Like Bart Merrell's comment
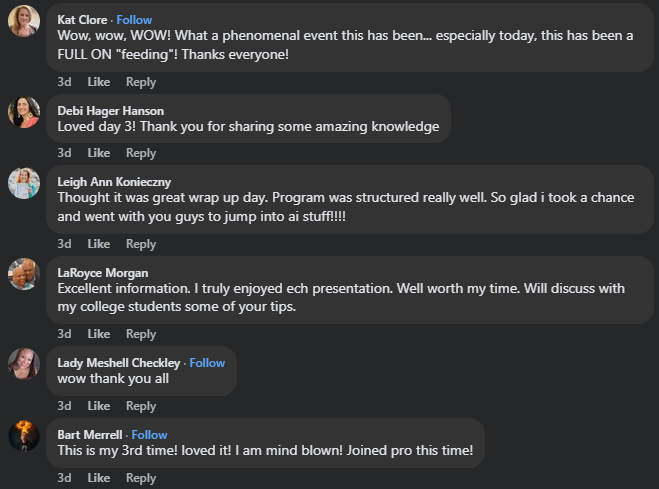Screen dimensions: 659x489 [x=98, y=478]
